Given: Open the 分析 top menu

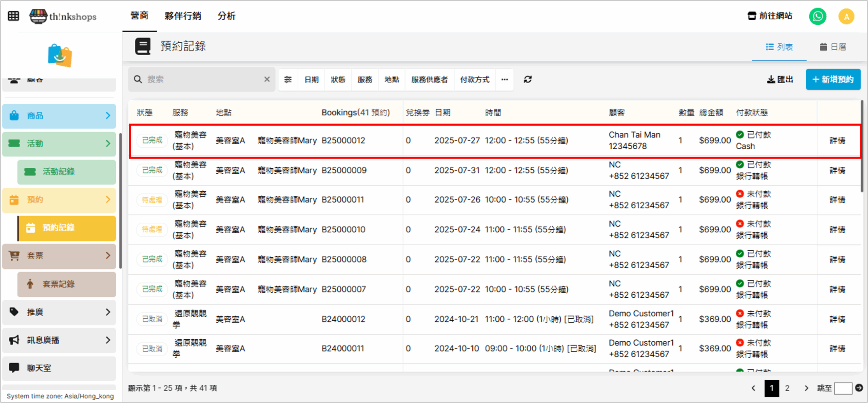Looking at the screenshot, I should 226,16.
